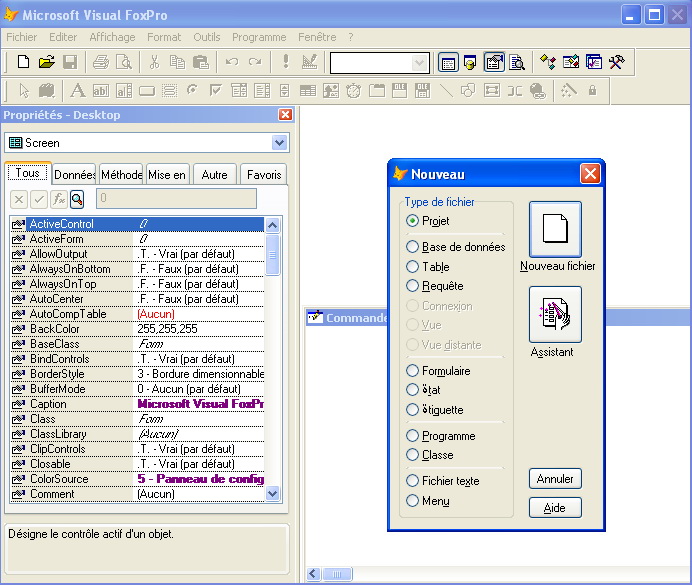The height and width of the screenshot is (585, 692).
Task: Click the property value input field
Action: coord(176,199)
